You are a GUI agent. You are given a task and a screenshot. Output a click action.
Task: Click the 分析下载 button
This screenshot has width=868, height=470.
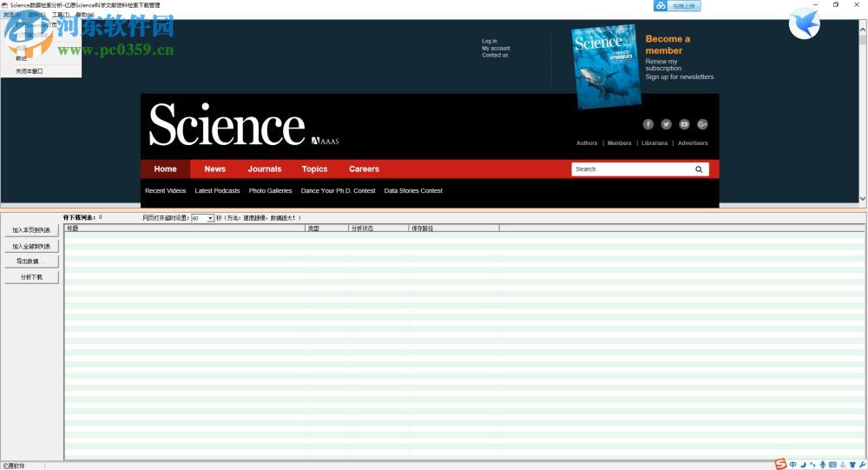point(31,276)
